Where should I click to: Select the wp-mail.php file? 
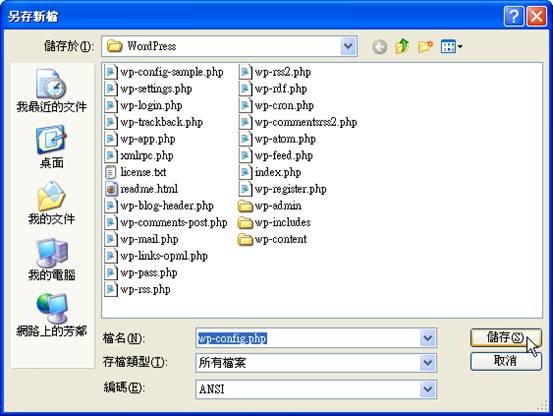(141, 239)
